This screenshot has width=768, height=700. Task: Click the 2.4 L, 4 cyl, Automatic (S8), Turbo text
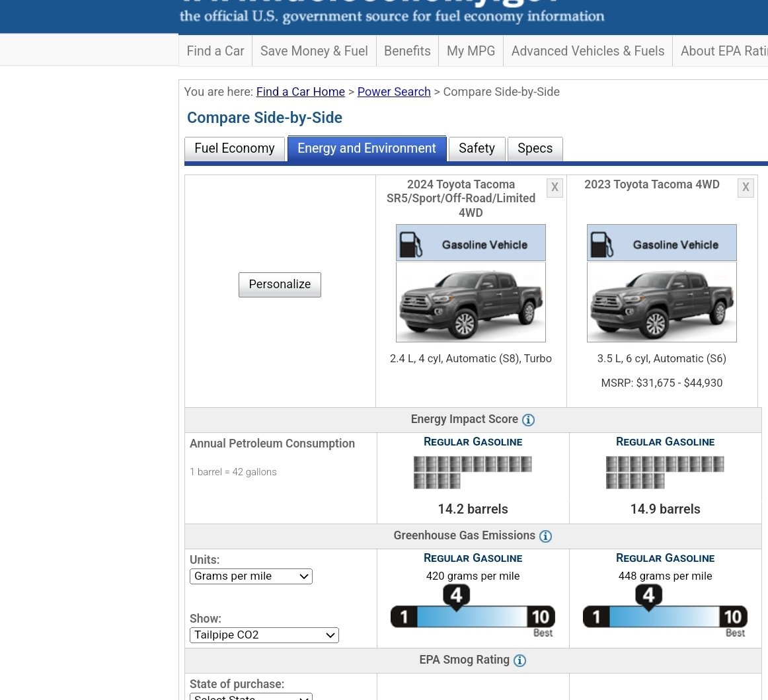click(471, 358)
